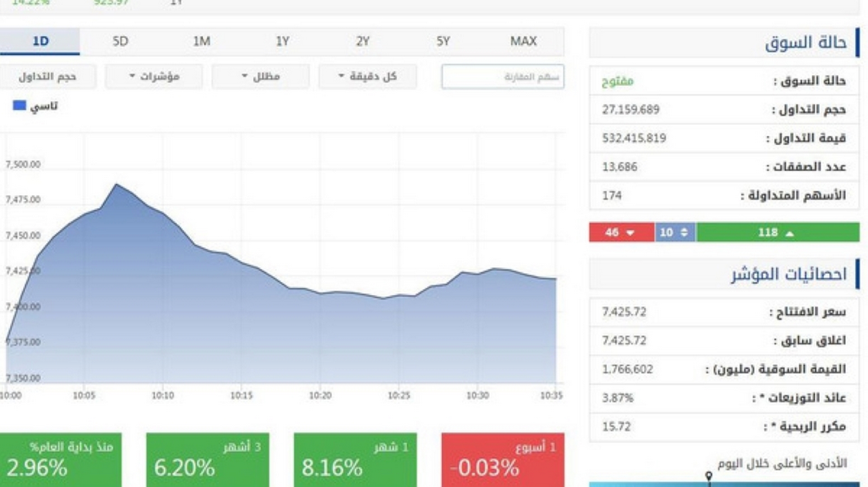The image size is (868, 487).
Task: Select the 2Y time range tab
Action: click(x=363, y=41)
